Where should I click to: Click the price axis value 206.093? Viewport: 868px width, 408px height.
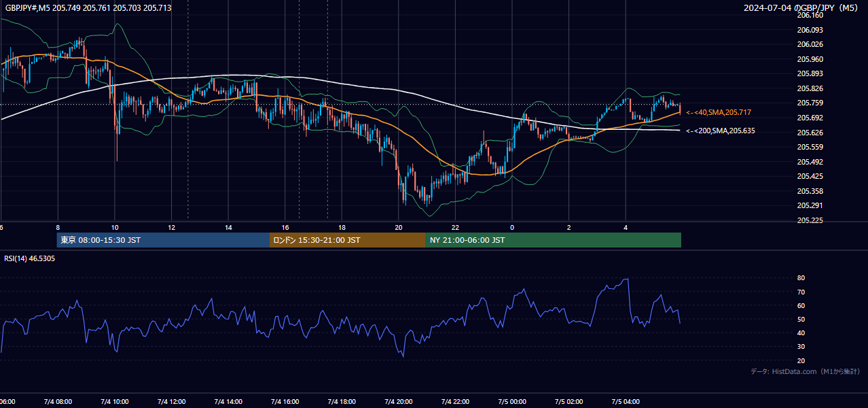pyautogui.click(x=810, y=30)
